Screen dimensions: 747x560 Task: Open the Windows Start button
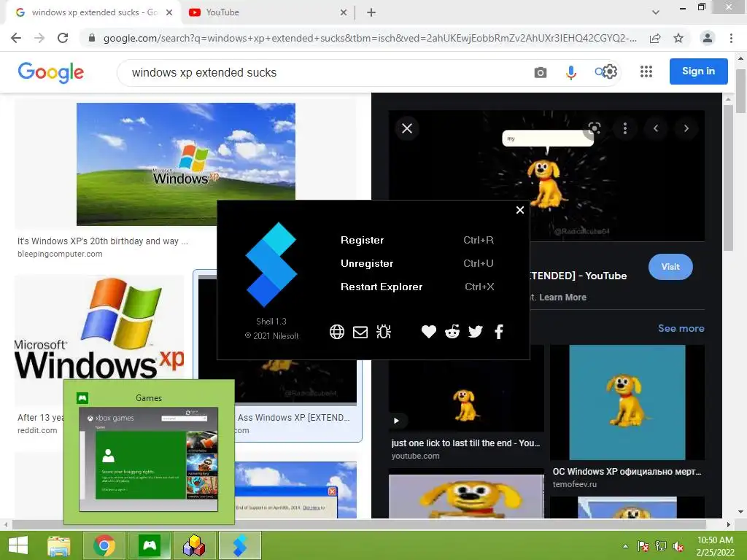(x=18, y=545)
